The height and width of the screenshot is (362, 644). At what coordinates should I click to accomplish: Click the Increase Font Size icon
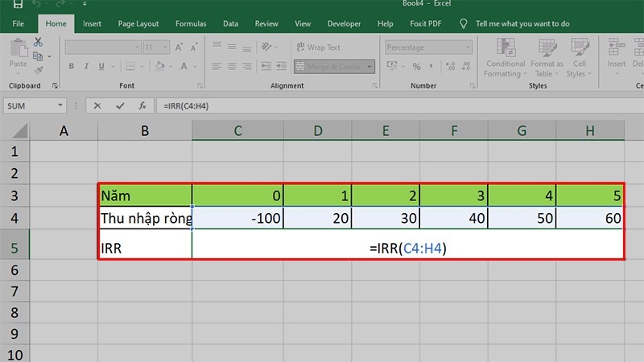point(179,47)
